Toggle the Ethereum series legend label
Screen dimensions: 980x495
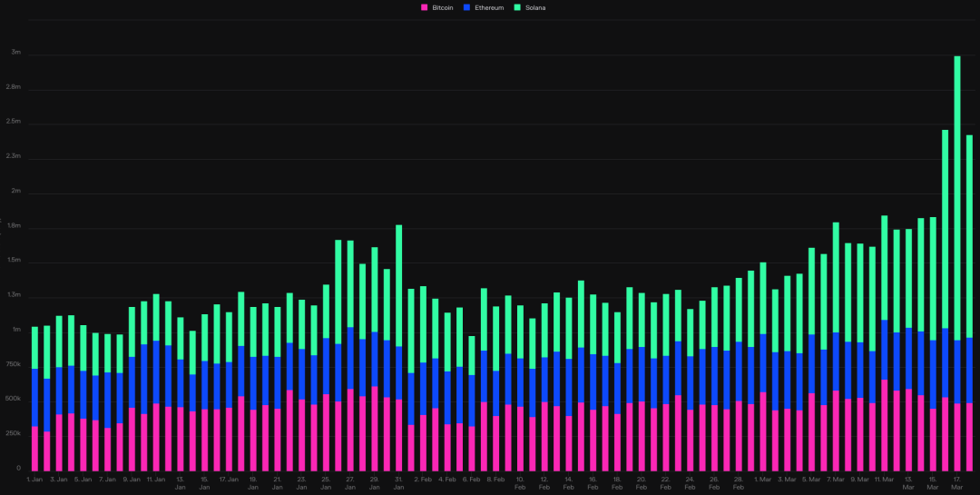click(x=489, y=7)
